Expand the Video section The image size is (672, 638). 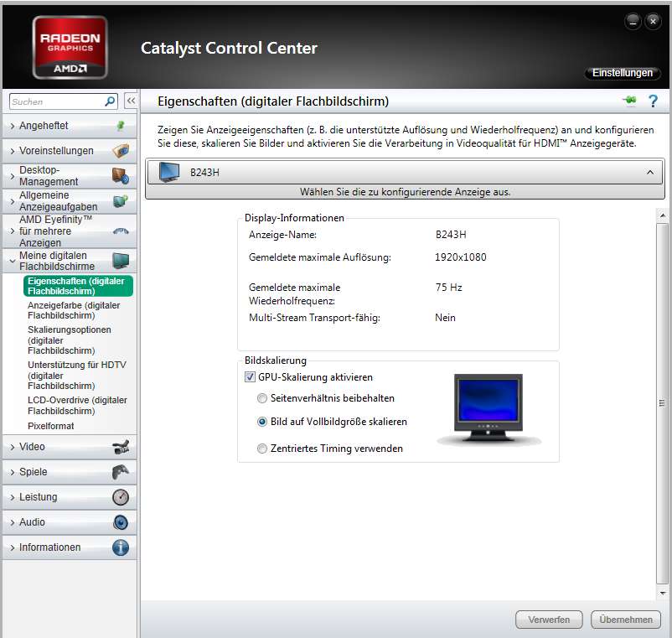click(70, 447)
